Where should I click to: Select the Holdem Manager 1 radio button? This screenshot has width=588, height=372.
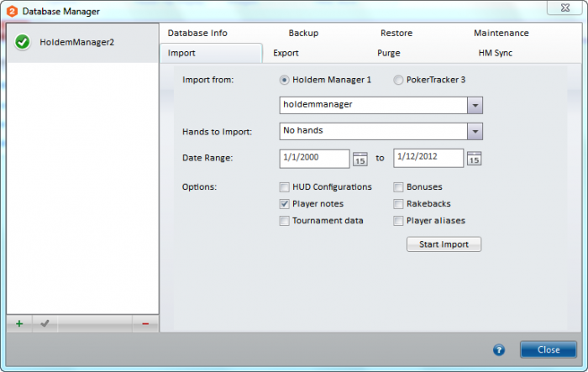coord(284,80)
